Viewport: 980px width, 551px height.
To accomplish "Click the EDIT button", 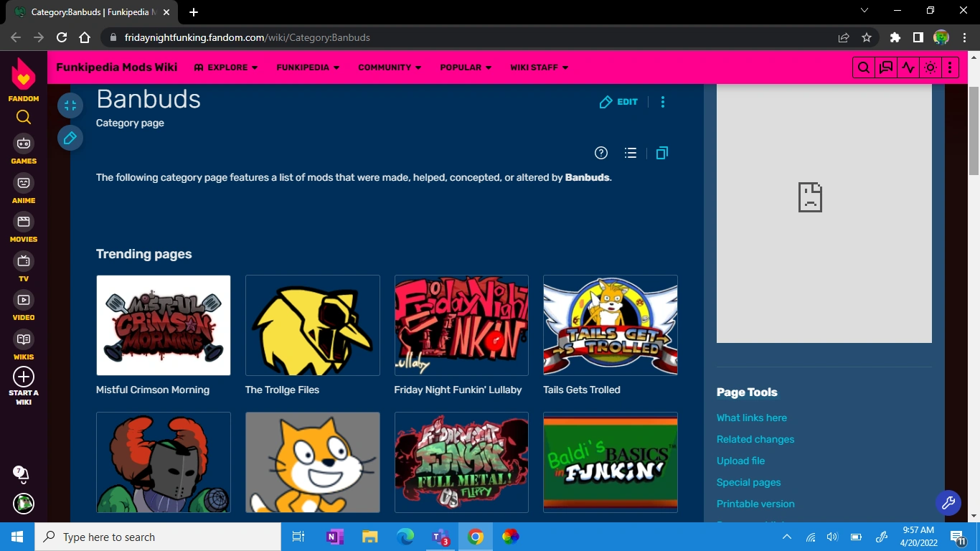I will [618, 101].
